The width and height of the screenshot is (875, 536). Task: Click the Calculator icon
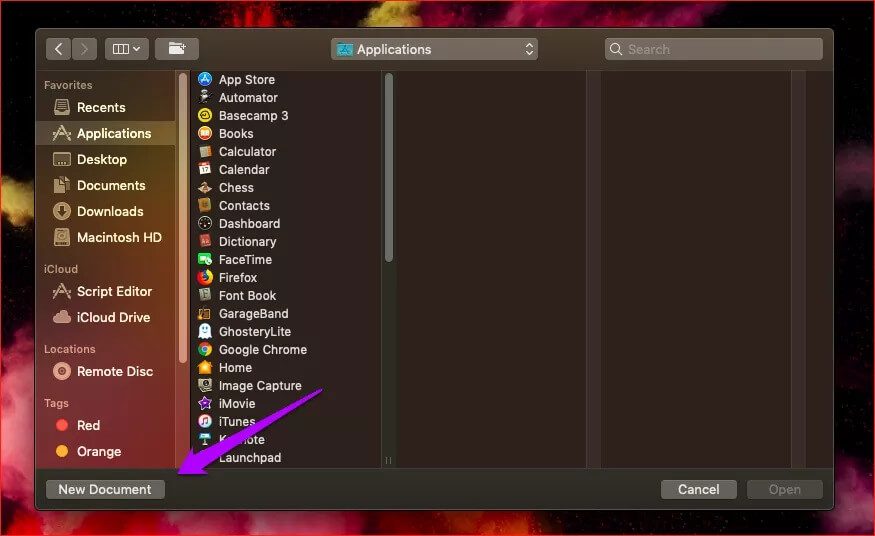(205, 151)
